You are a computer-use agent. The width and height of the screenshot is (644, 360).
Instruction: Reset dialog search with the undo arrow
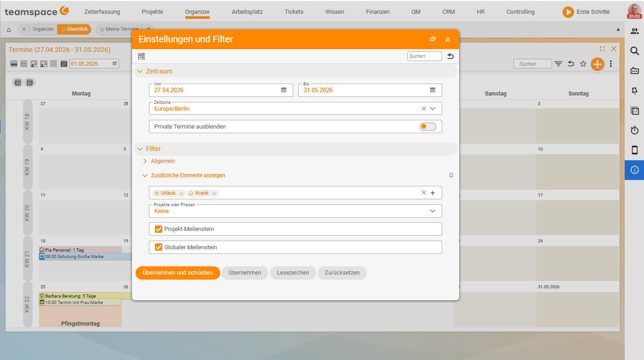point(450,56)
